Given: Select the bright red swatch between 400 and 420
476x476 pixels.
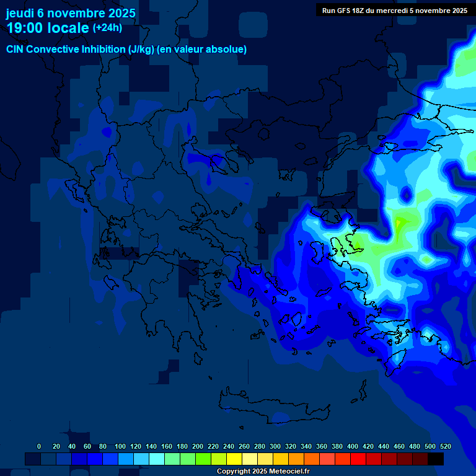Looking at the screenshot, I should click(358, 459).
